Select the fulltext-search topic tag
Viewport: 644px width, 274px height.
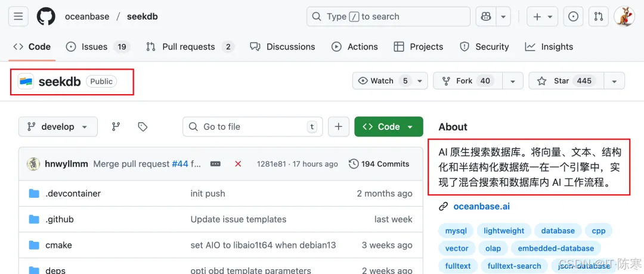[x=515, y=266]
